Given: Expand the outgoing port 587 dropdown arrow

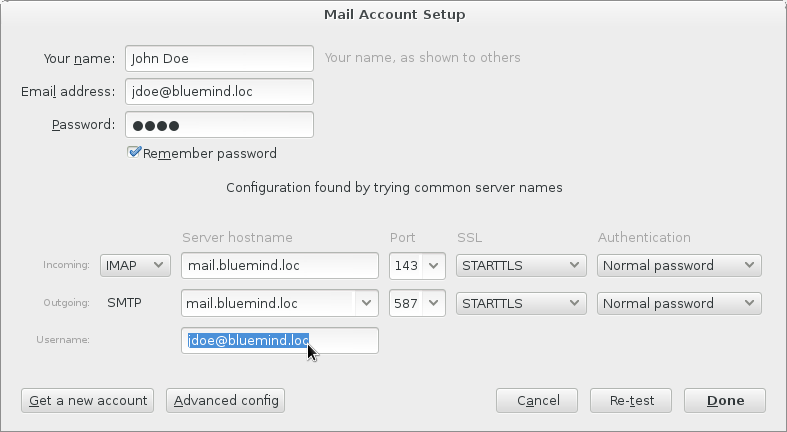Looking at the screenshot, I should [x=434, y=303].
